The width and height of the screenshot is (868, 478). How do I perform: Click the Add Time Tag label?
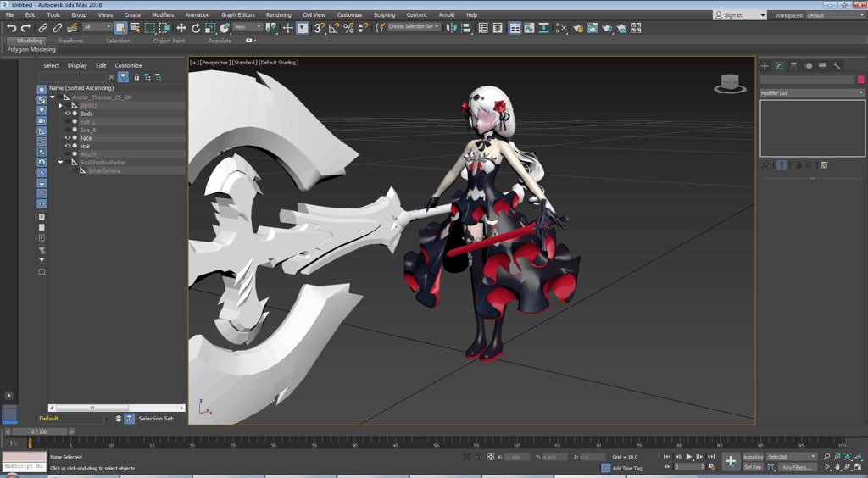click(x=627, y=469)
